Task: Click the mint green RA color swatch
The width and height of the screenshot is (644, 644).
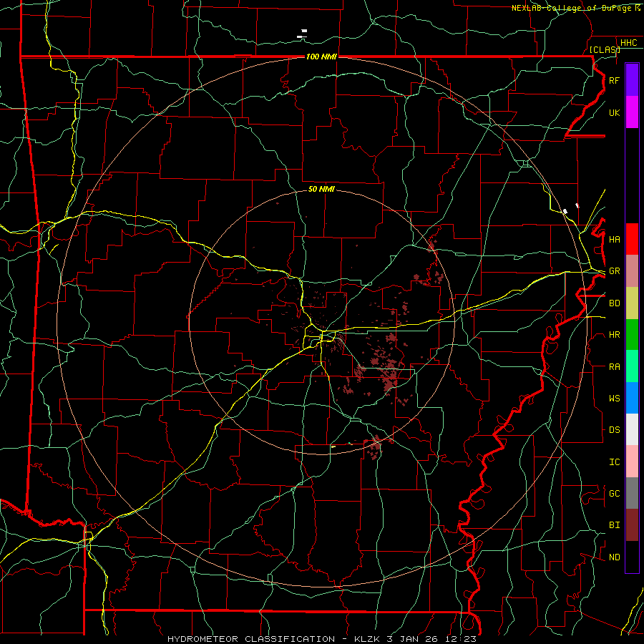Action: [x=632, y=366]
